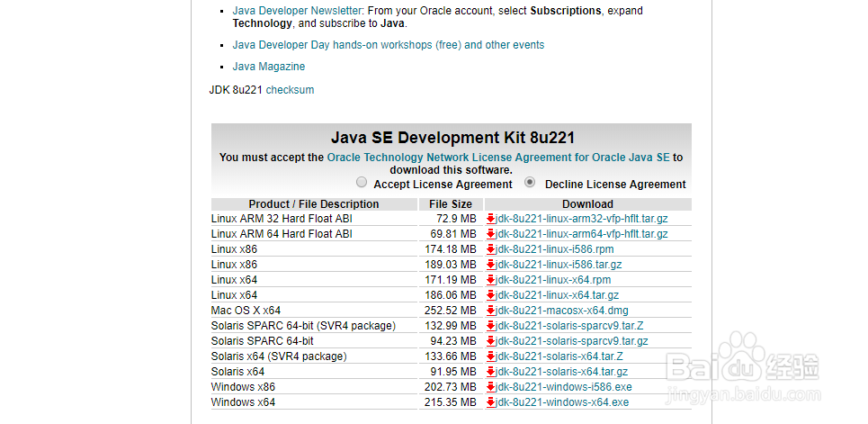Click download arrow icon for solaris-sparcv9.tar.Z
The image size is (868, 424).
tap(490, 326)
